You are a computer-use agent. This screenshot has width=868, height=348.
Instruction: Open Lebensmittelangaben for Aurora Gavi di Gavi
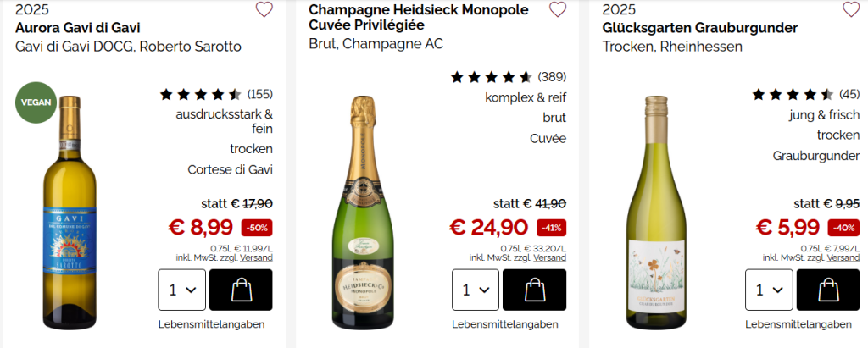point(211,324)
